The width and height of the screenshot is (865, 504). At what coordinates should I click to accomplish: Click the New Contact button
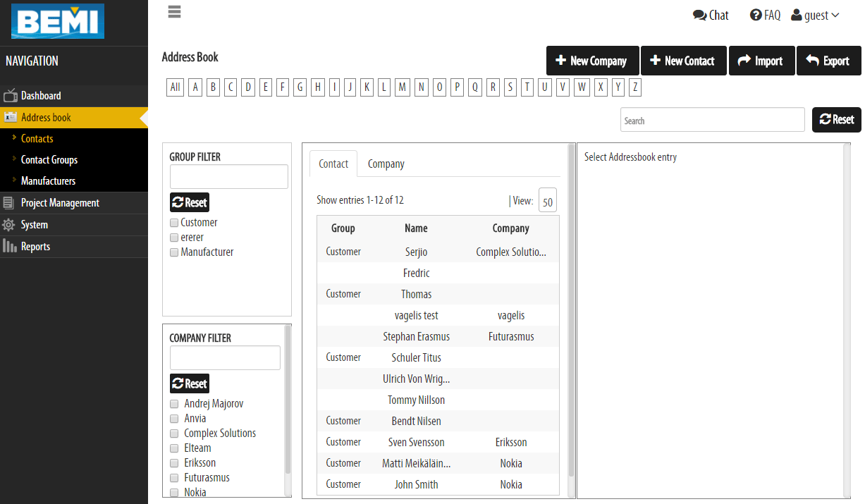683,61
